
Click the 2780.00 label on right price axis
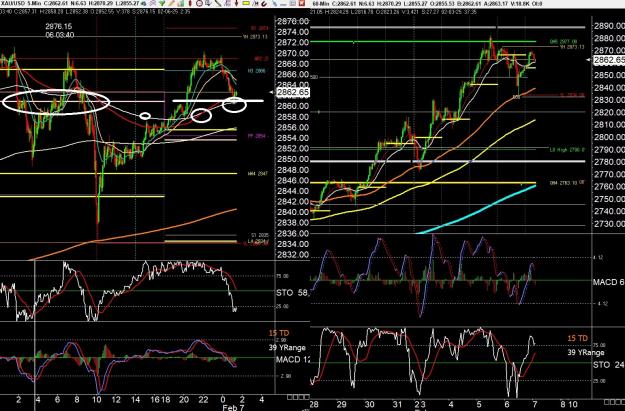tap(609, 162)
